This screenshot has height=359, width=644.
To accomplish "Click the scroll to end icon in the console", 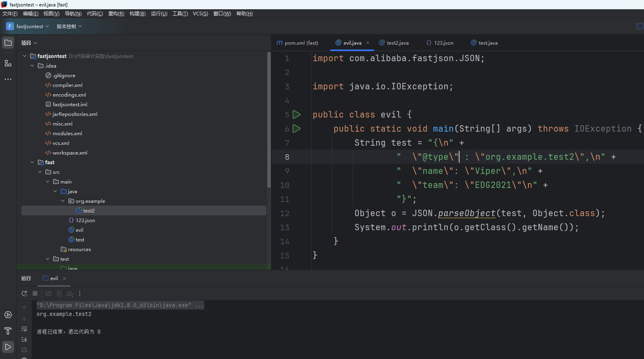I will tap(24, 339).
